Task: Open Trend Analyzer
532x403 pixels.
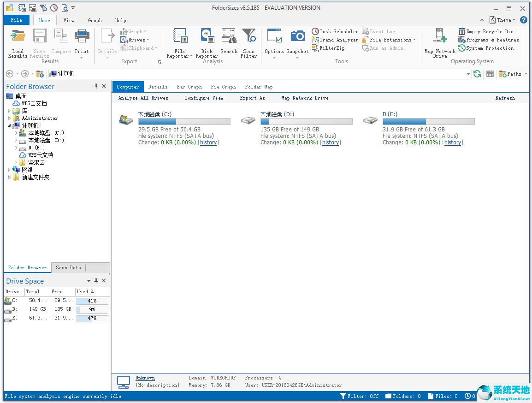Action: coord(335,40)
